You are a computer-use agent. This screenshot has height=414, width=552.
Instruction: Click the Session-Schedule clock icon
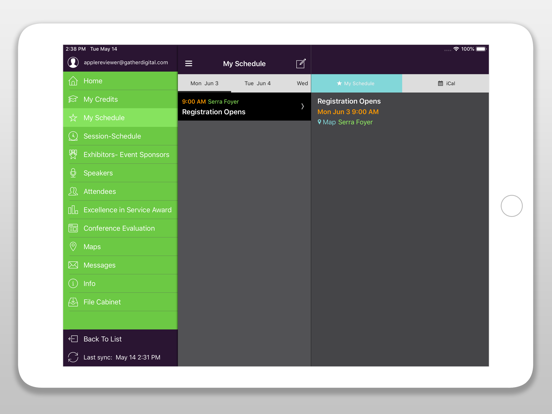click(x=73, y=136)
